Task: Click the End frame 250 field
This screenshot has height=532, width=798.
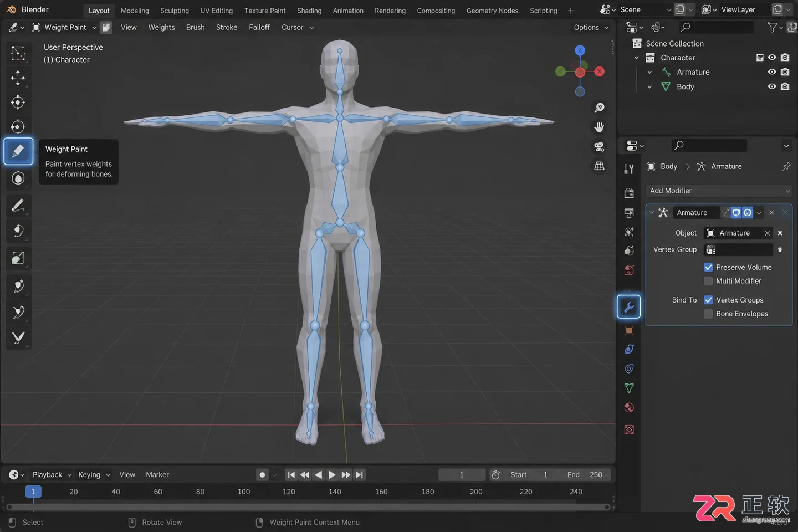Action: point(585,475)
